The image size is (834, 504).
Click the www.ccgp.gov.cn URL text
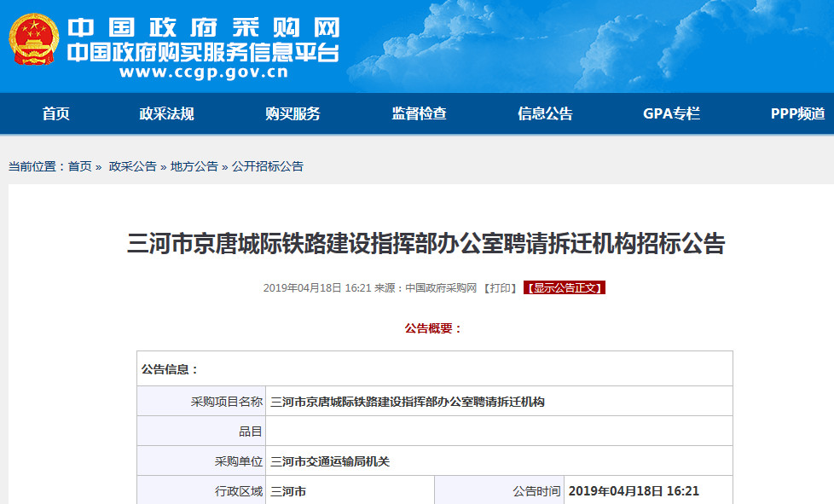click(203, 72)
